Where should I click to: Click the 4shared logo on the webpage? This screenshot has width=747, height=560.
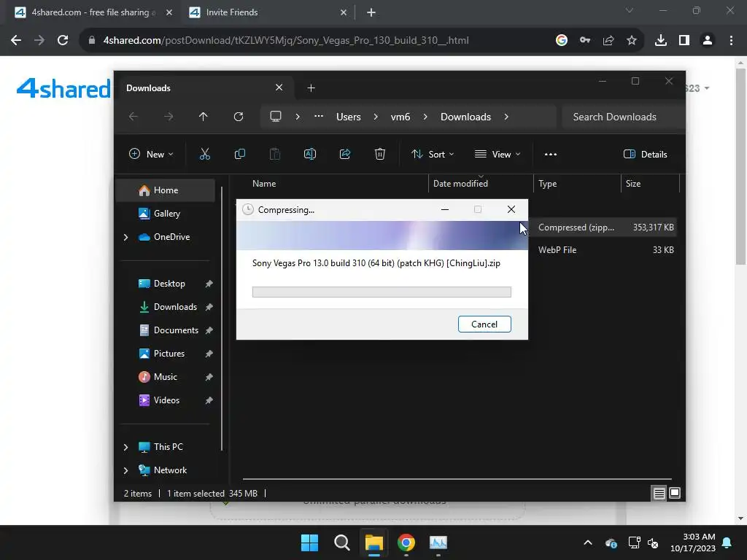[x=63, y=88]
